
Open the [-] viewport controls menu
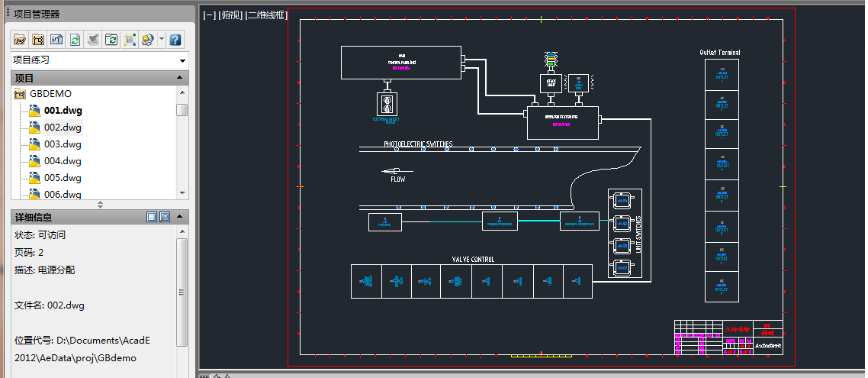pos(209,15)
